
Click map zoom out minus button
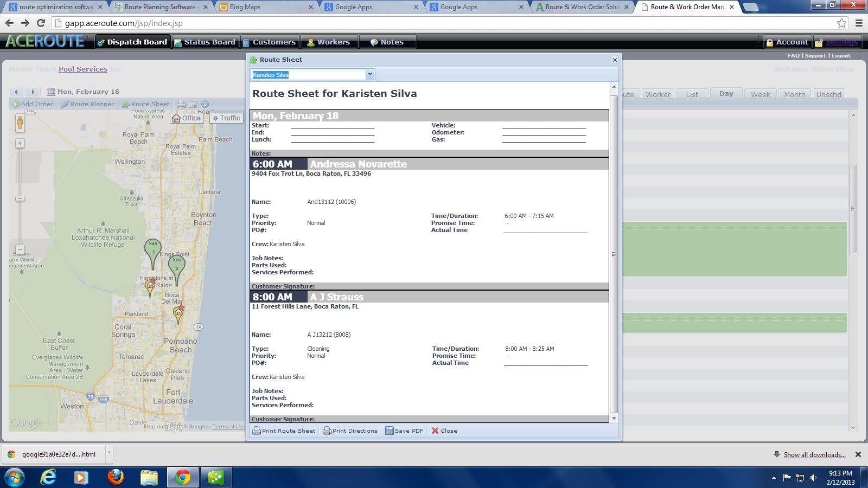pos(20,249)
